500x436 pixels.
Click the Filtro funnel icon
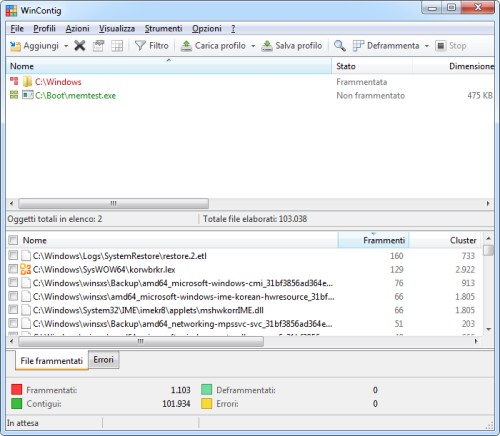140,46
